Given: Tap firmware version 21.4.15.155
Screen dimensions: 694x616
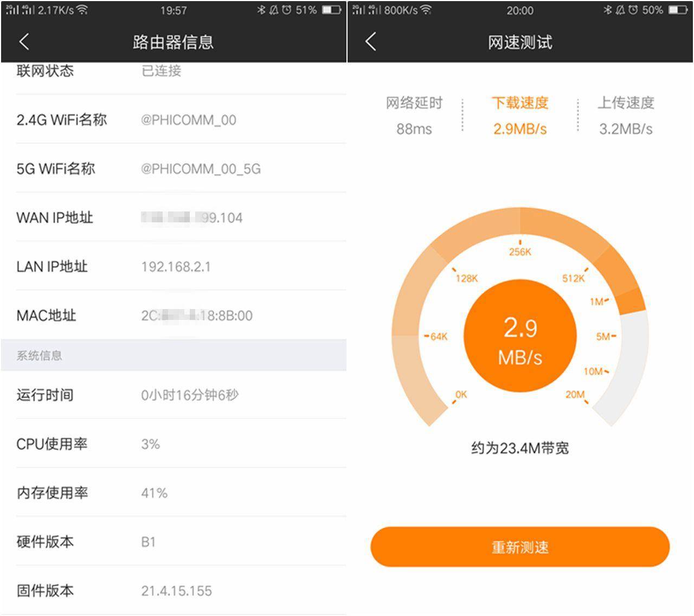Looking at the screenshot, I should (x=176, y=591).
